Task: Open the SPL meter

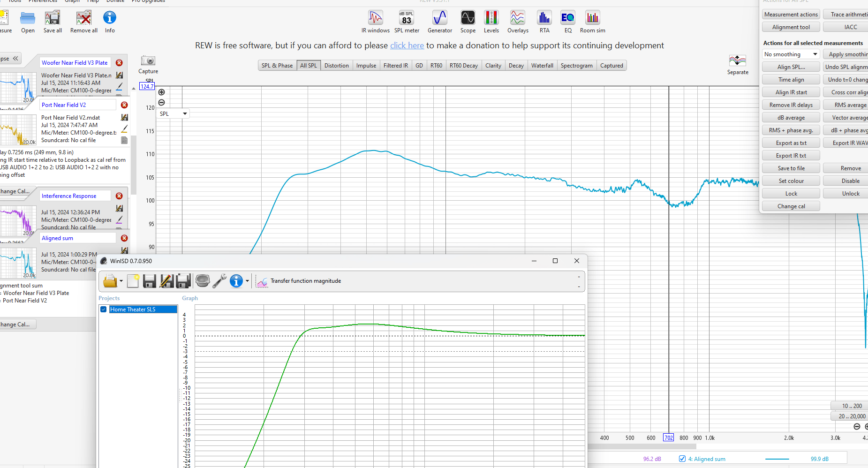Action: [407, 22]
